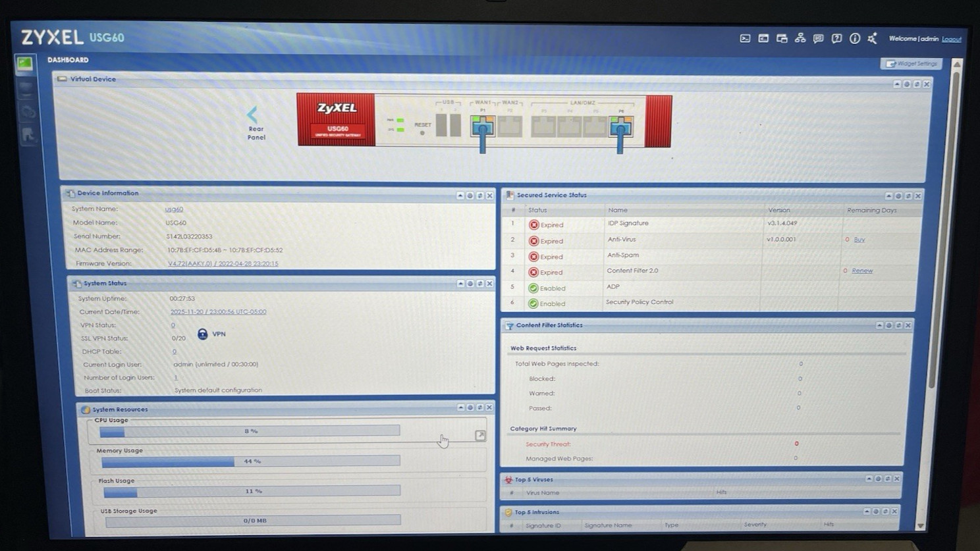Log out via the Logout link

point(952,39)
